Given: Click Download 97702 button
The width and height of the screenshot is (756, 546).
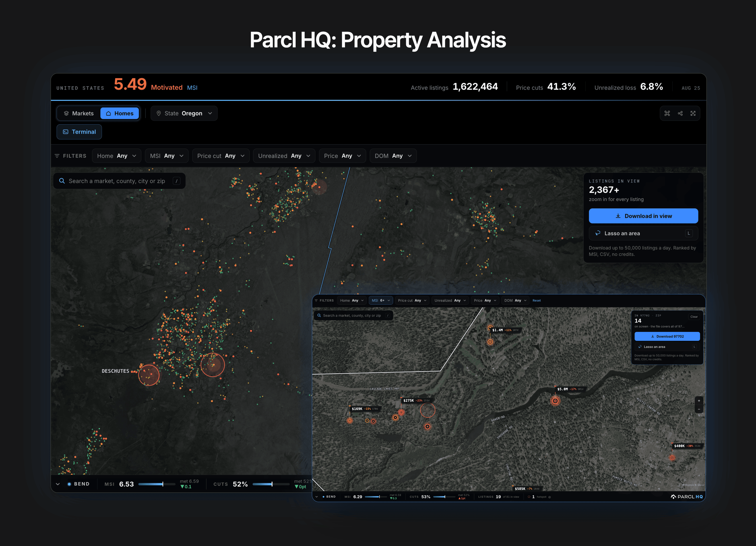Looking at the screenshot, I should point(667,336).
